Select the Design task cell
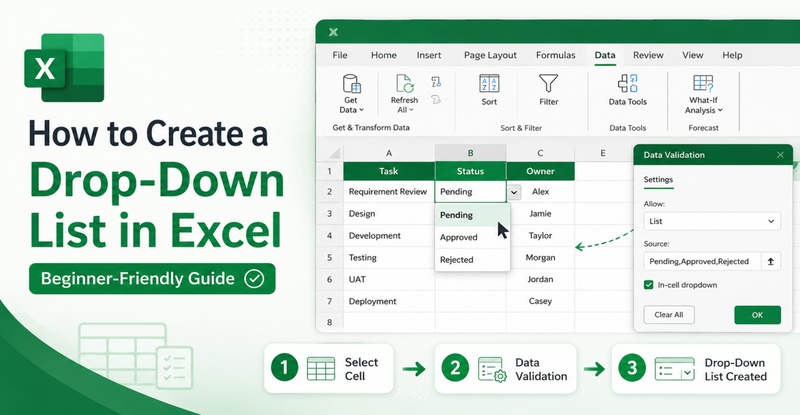The height and width of the screenshot is (415, 800). pos(389,214)
